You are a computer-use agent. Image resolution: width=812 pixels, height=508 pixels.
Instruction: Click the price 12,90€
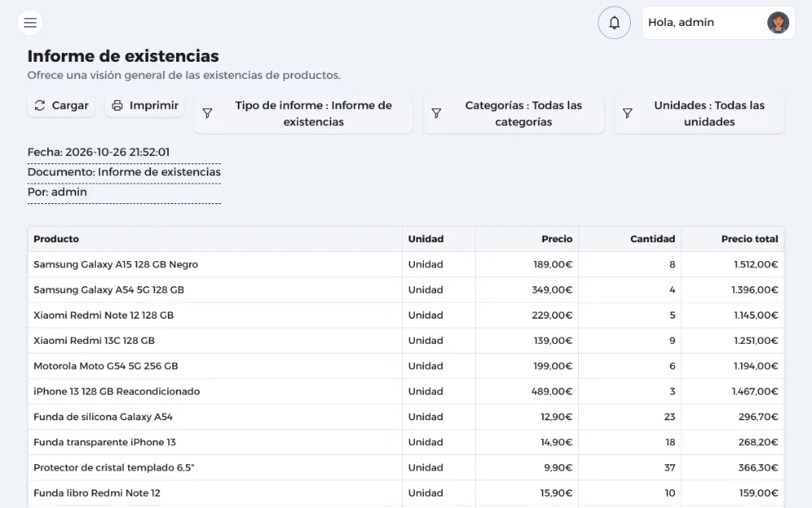(556, 417)
